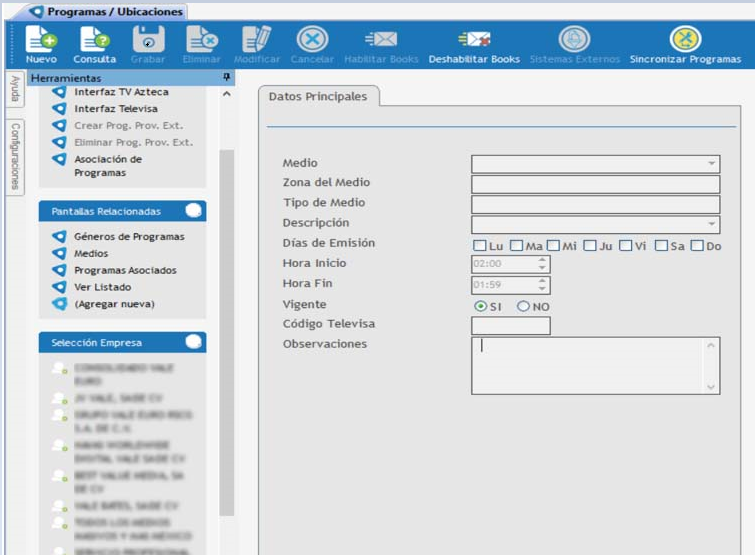Open Sistemas Externos icon

tap(574, 39)
